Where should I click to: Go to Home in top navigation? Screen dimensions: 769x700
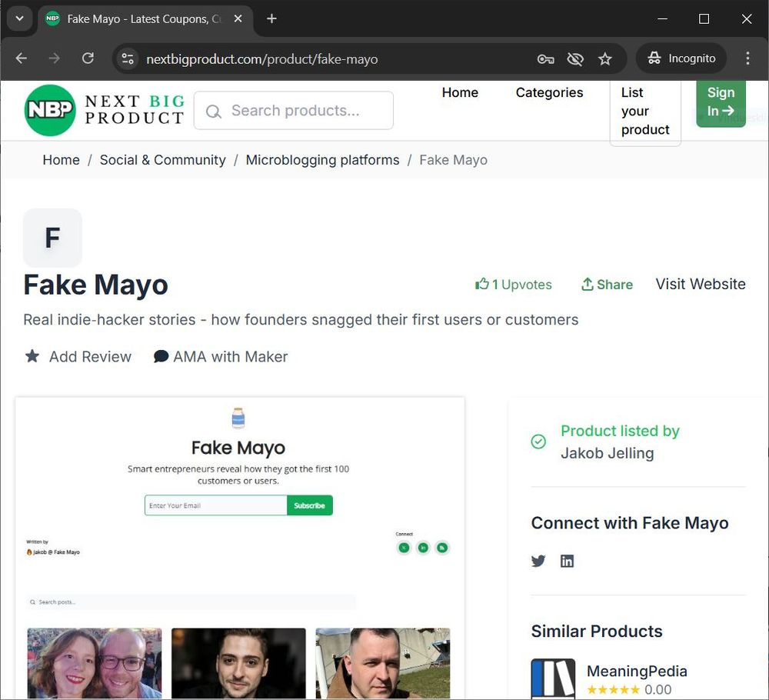[460, 93]
